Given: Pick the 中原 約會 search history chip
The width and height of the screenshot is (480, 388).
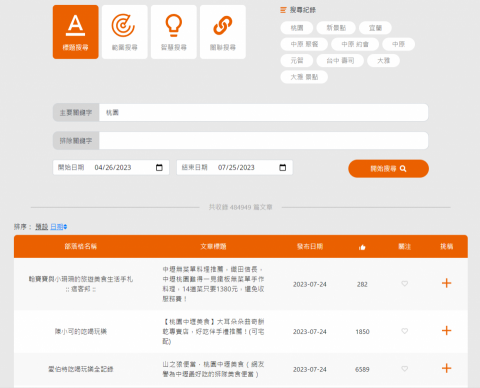Looking at the screenshot, I should (355, 44).
